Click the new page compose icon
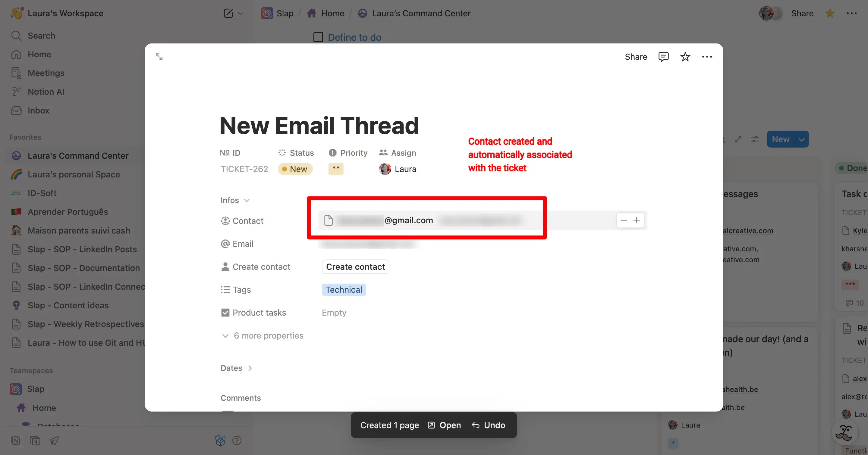Viewport: 868px width, 455px height. click(x=228, y=13)
